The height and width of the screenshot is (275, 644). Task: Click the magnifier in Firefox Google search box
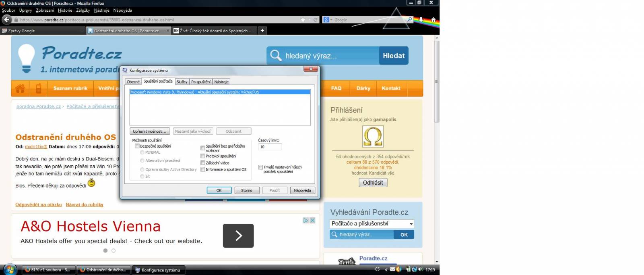coord(410,19)
